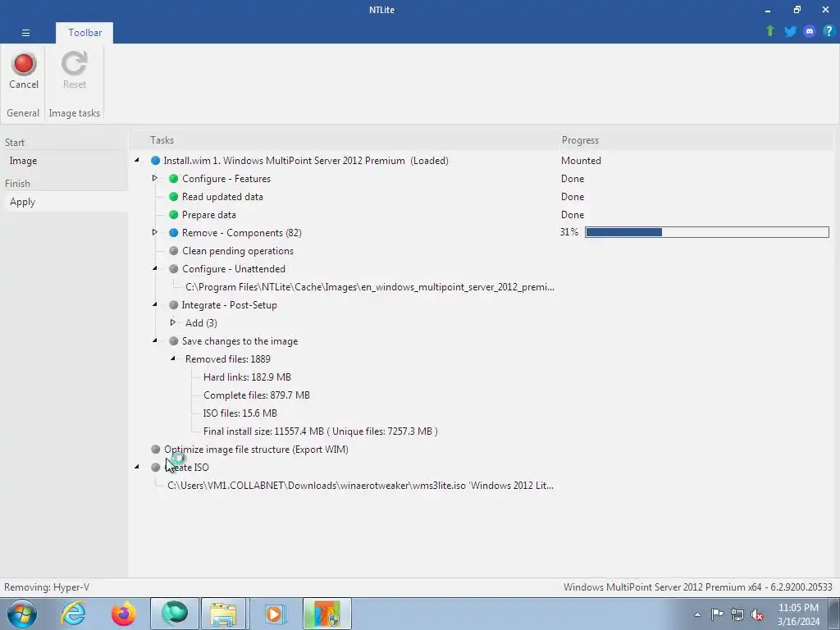The height and width of the screenshot is (630, 840).
Task: Expand the Configure - Features node
Action: point(155,178)
